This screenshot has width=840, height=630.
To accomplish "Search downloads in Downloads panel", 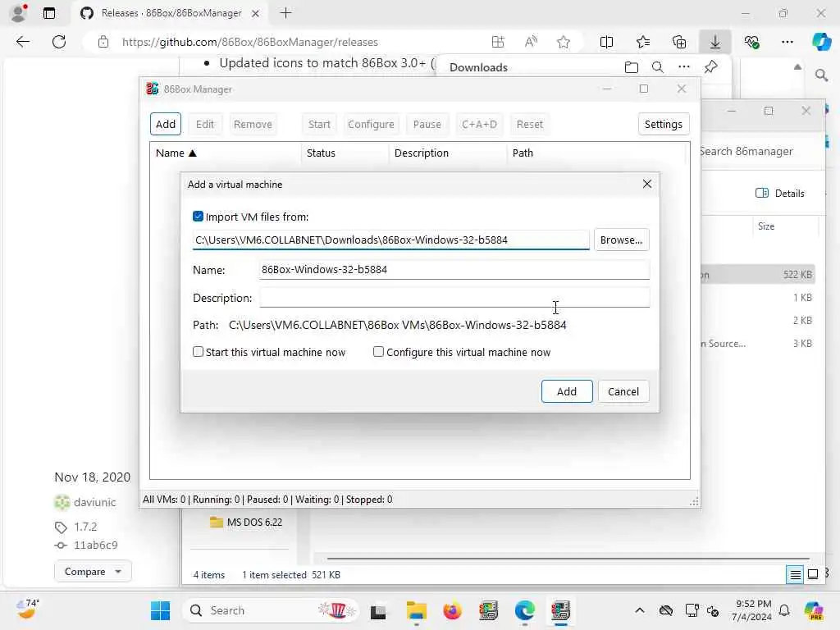I will 657,67.
